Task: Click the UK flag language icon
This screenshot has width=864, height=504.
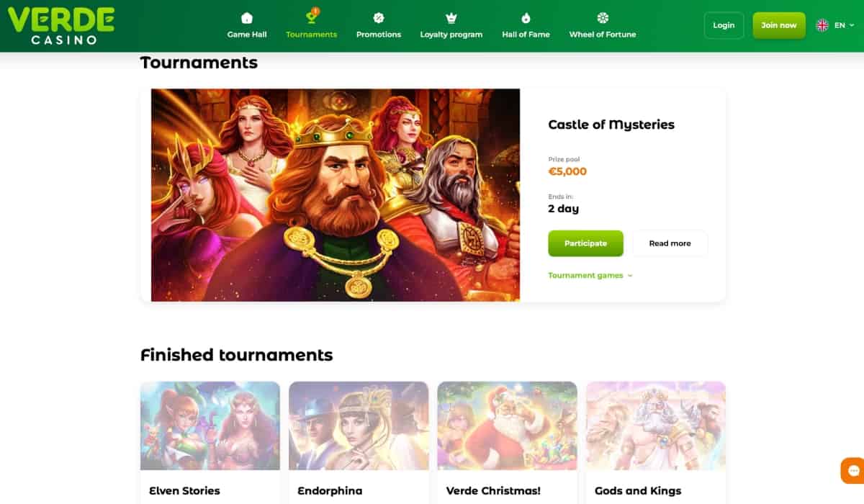Action: (822, 25)
